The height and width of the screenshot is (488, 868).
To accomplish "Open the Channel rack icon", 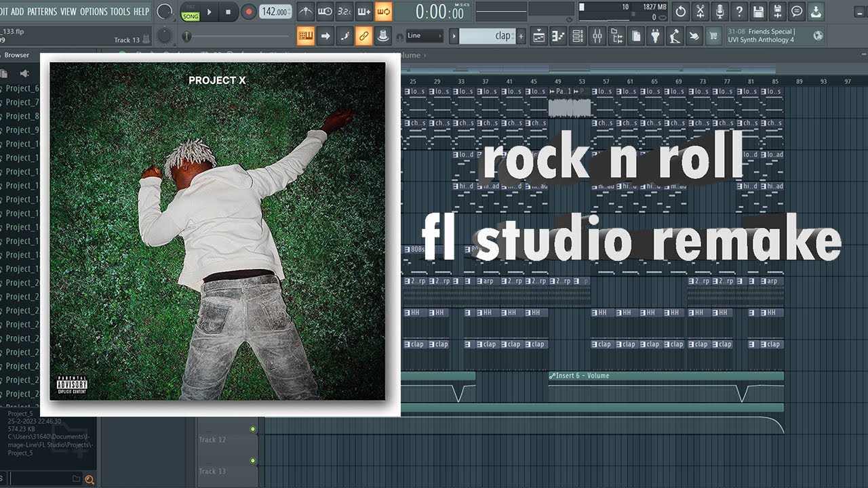I will [x=578, y=36].
